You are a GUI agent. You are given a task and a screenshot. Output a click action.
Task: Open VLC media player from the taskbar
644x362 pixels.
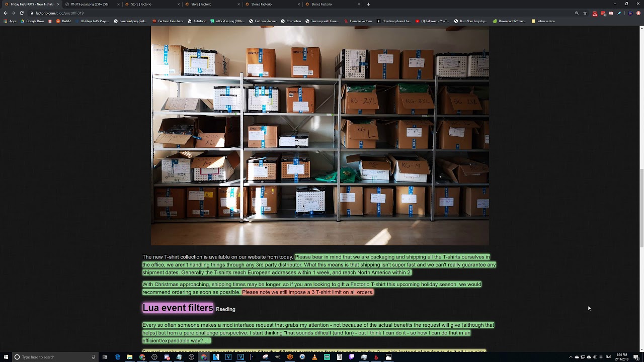(x=314, y=357)
